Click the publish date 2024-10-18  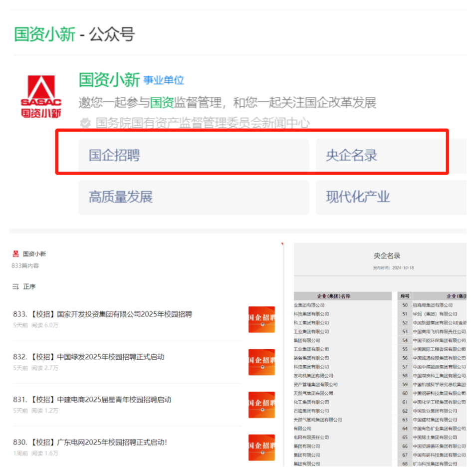point(403,268)
